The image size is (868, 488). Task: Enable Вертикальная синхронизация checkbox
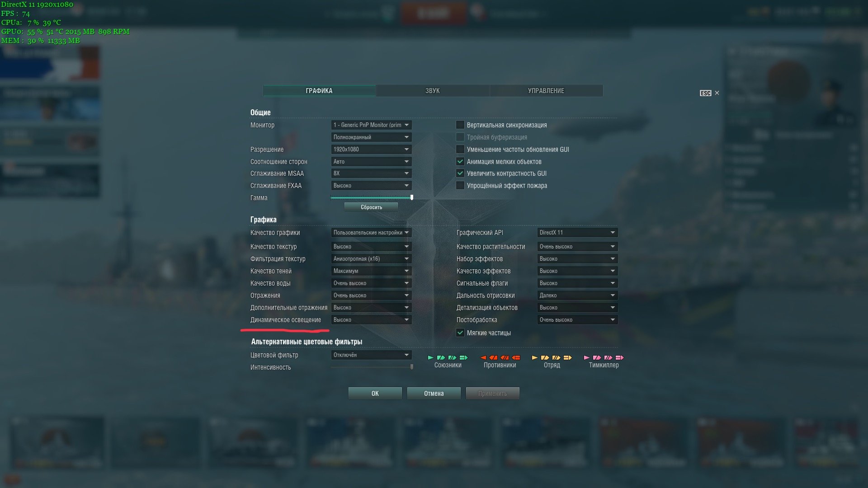[460, 125]
